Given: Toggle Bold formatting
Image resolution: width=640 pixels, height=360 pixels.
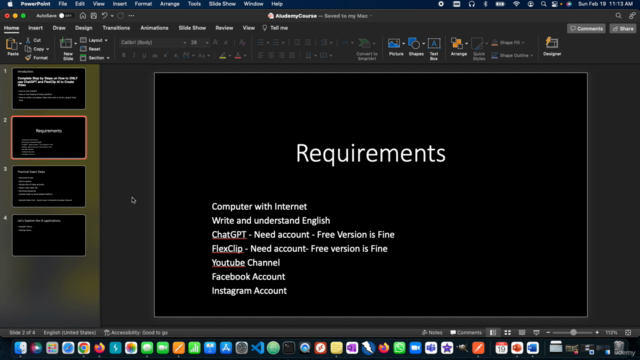Looking at the screenshot, I should pyautogui.click(x=124, y=55).
